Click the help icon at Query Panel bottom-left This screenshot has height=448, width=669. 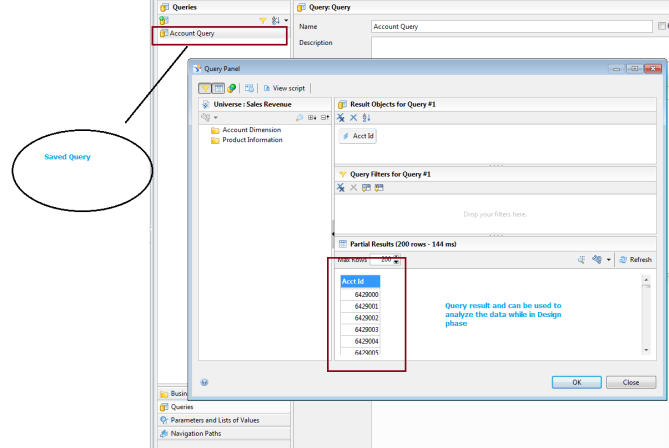204,381
